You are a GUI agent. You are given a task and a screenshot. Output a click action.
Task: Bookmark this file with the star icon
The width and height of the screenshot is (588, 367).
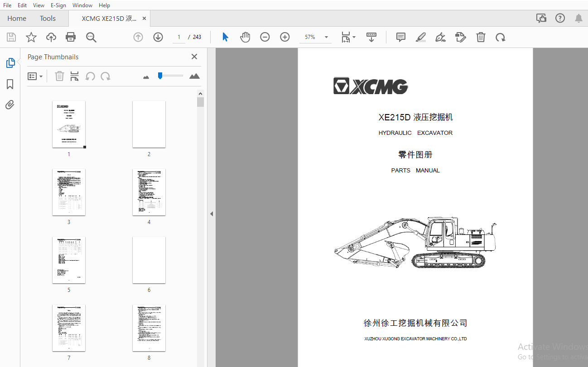pyautogui.click(x=31, y=37)
